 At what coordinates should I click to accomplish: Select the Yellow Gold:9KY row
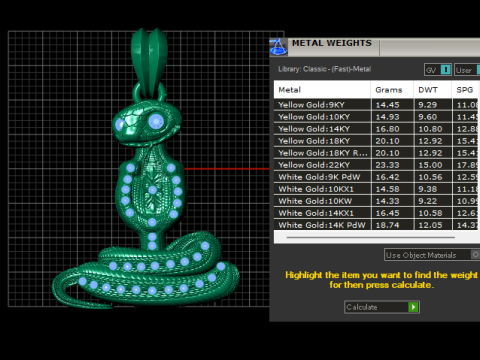click(x=376, y=105)
